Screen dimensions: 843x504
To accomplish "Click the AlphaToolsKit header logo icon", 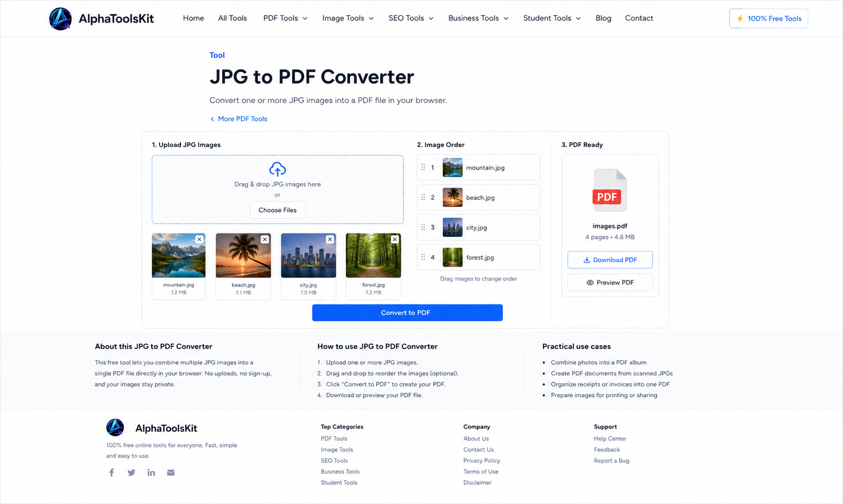I will coord(60,19).
